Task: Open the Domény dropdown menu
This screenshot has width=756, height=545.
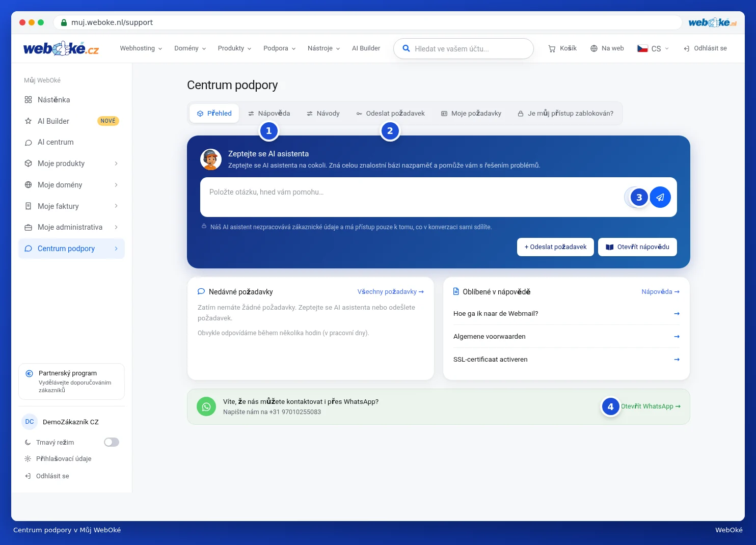Action: 190,48
